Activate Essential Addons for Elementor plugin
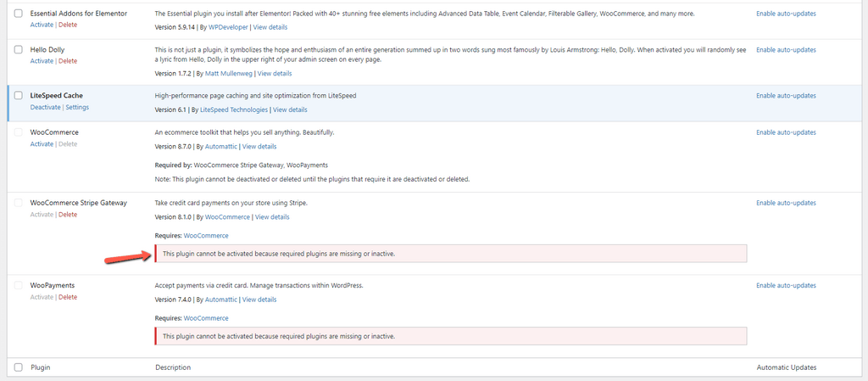 pos(42,25)
